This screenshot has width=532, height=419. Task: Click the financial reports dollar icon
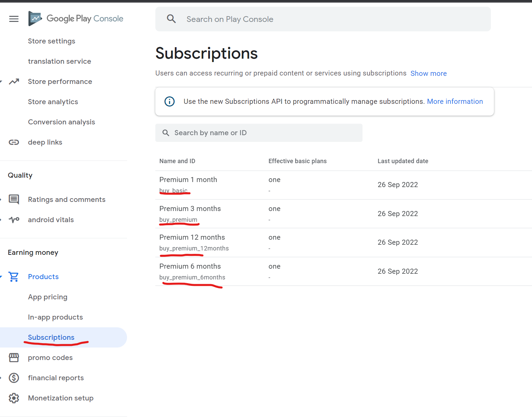14,378
